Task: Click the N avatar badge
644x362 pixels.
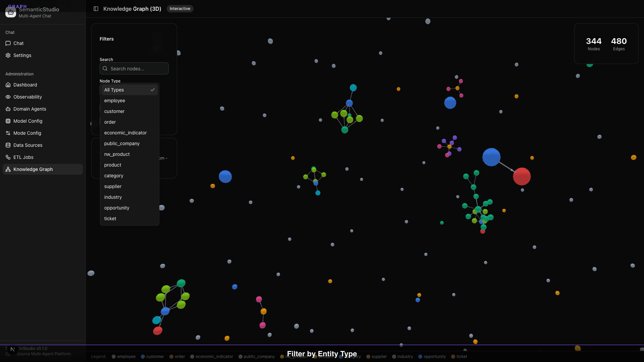Action: (x=12, y=349)
